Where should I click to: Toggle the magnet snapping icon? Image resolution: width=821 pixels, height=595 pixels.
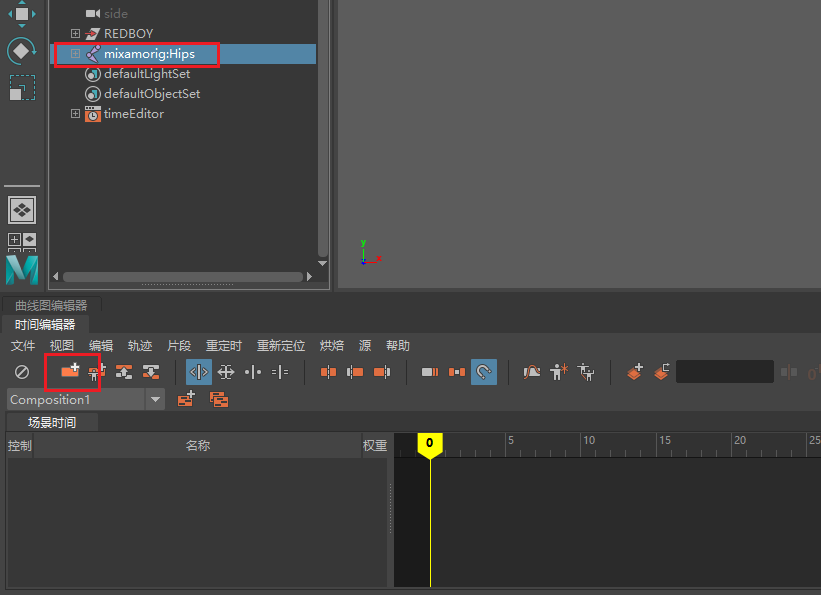point(483,371)
